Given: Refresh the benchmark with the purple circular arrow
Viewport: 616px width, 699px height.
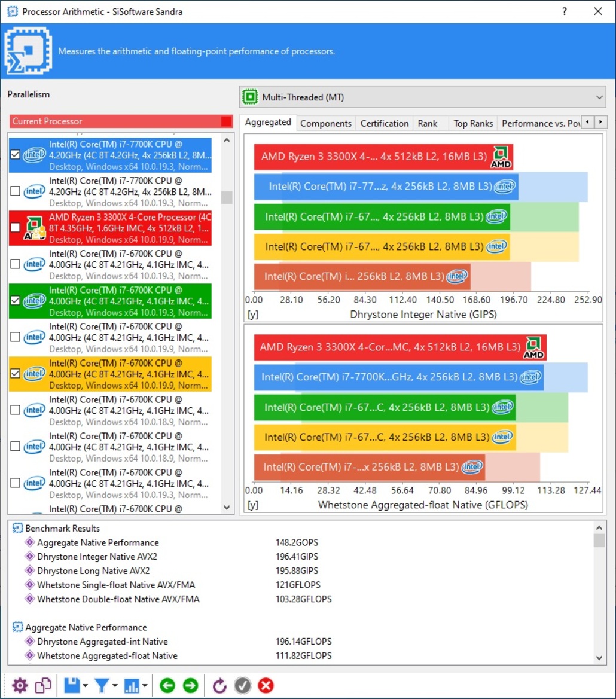Looking at the screenshot, I should (x=219, y=686).
